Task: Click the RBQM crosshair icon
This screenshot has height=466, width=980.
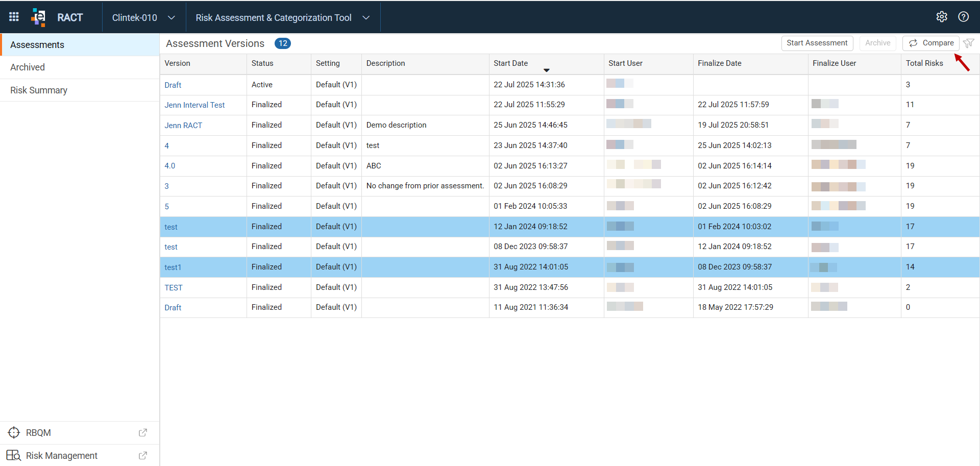Action: [14, 433]
